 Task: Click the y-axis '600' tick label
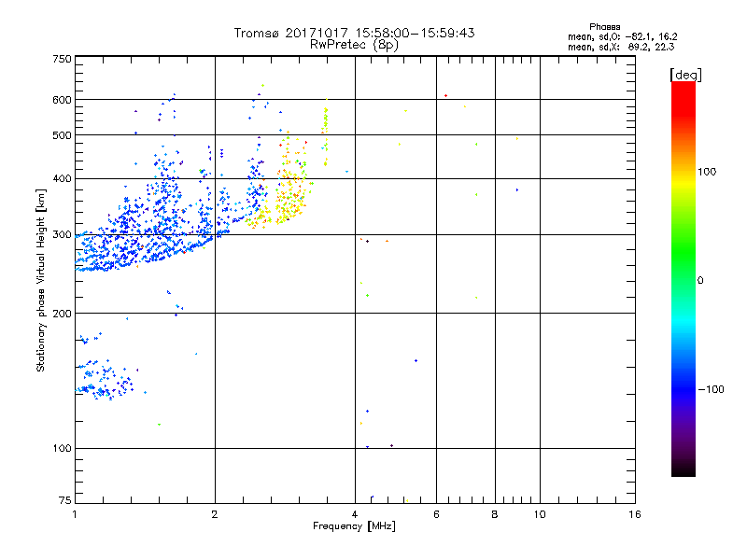click(x=62, y=100)
